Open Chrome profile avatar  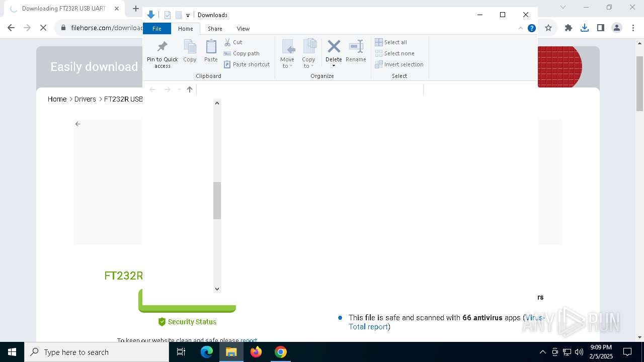[617, 28]
